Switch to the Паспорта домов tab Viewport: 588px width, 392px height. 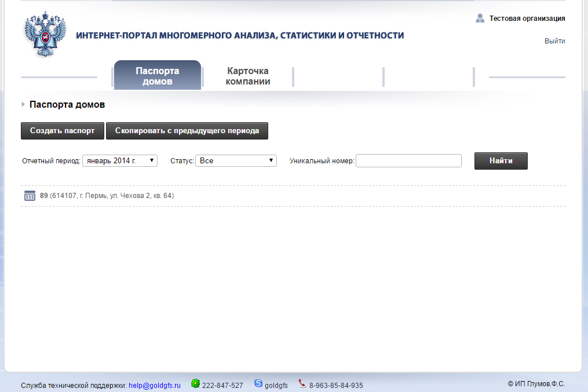coord(158,76)
